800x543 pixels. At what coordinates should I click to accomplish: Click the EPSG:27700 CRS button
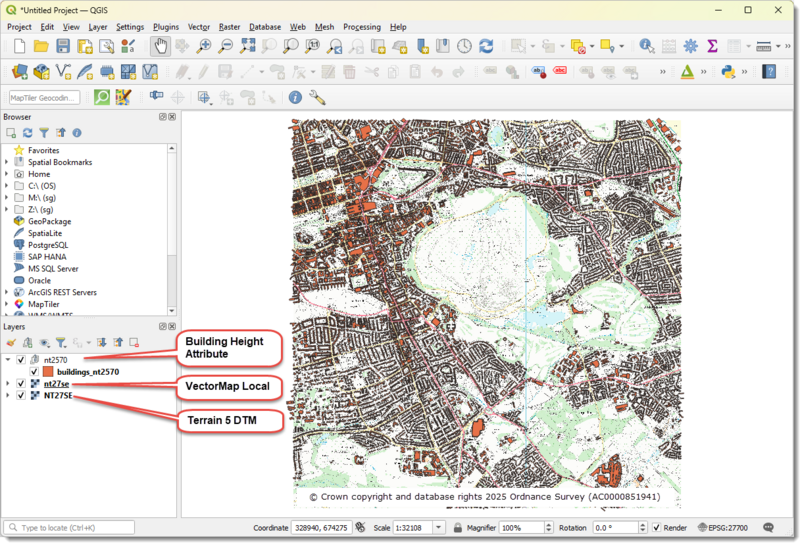(x=722, y=528)
